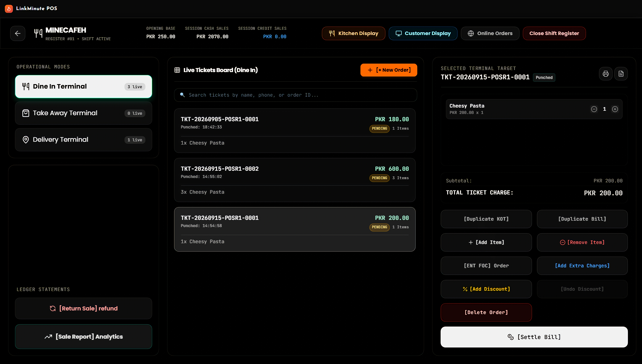Image resolution: width=642 pixels, height=364 pixels.
Task: Select the PKR 200.00 ticket card
Action: pyautogui.click(x=295, y=229)
